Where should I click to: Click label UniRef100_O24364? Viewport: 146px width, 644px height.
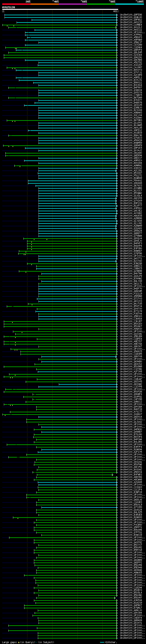131,55
